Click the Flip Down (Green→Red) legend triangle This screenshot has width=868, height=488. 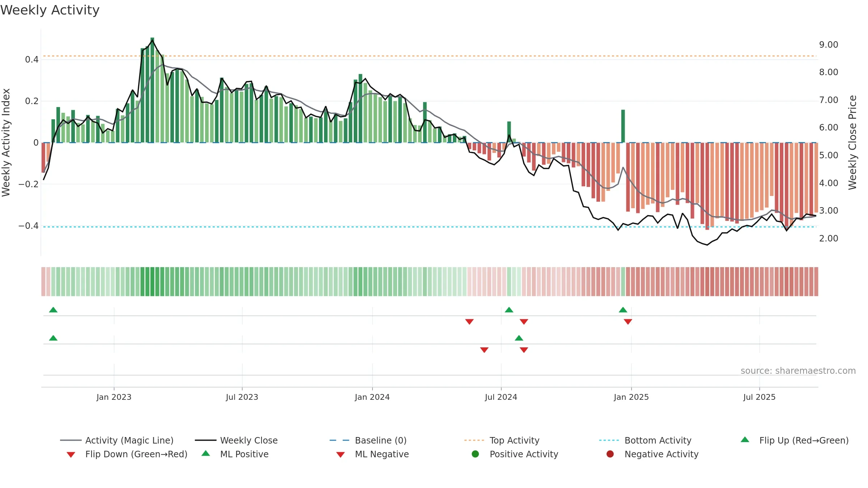point(71,455)
